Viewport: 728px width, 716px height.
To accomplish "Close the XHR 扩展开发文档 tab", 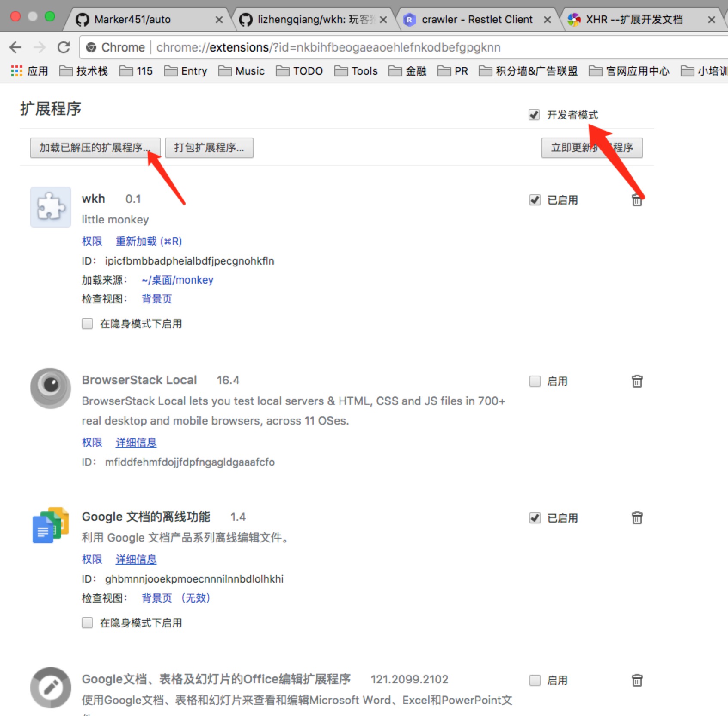I will coord(711,20).
